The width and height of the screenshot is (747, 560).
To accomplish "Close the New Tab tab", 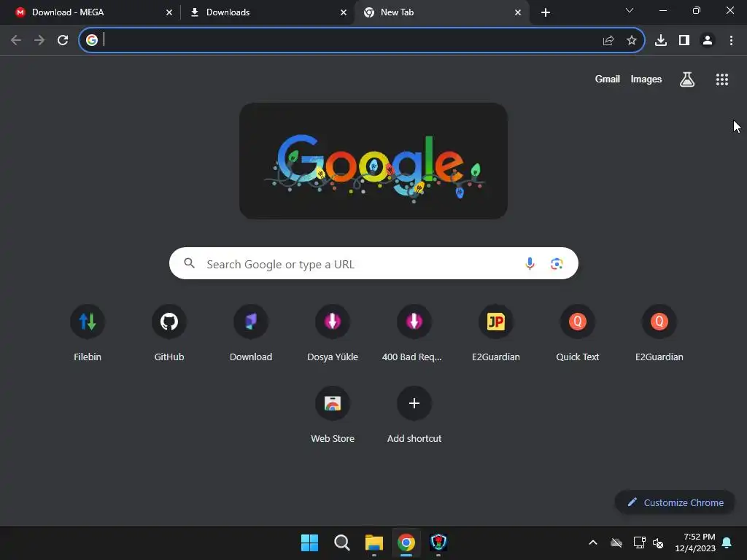I will pos(518,12).
